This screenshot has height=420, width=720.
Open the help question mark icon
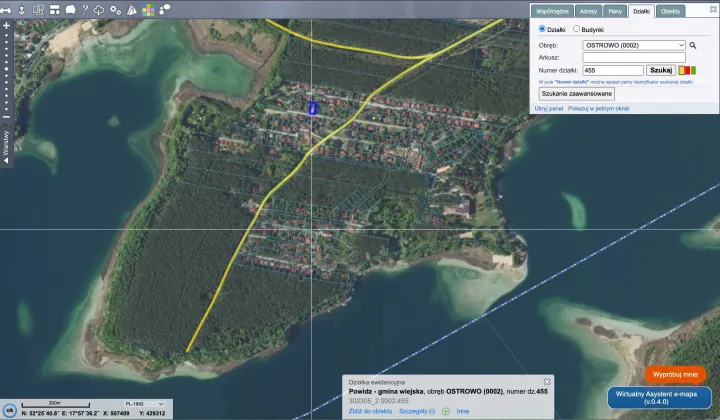tap(84, 9)
